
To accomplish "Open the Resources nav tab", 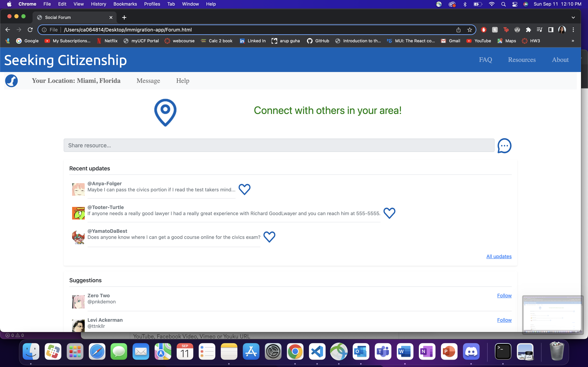I will pos(522,60).
